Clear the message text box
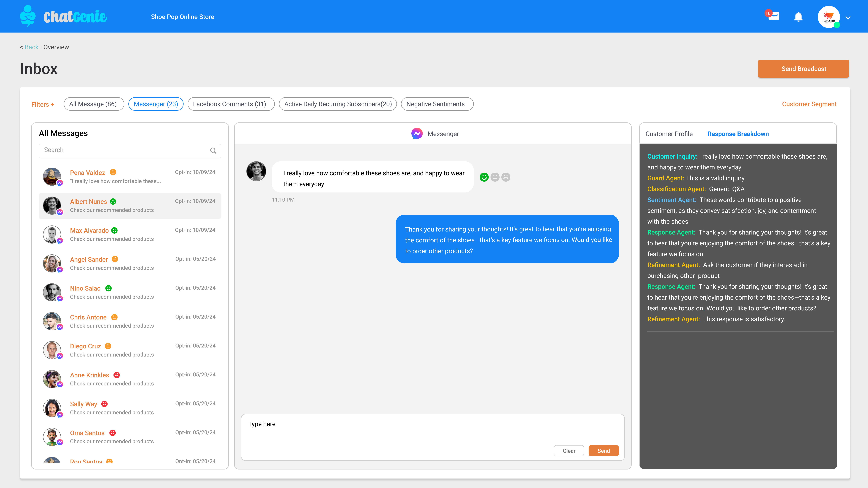Viewport: 868px width, 488px height. point(569,451)
